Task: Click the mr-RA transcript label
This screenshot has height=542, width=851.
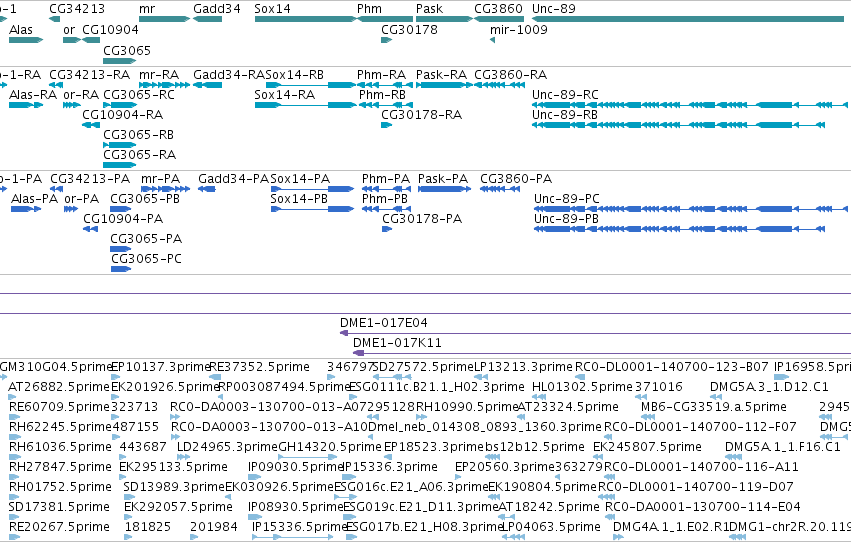Action: 158,74
